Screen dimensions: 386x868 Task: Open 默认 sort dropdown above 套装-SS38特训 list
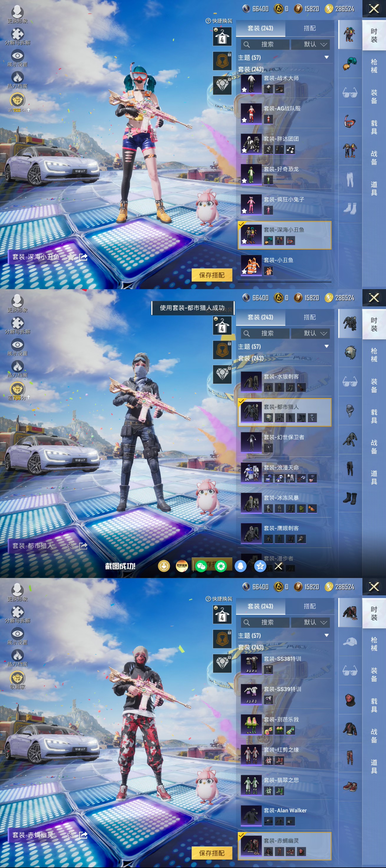(x=311, y=622)
